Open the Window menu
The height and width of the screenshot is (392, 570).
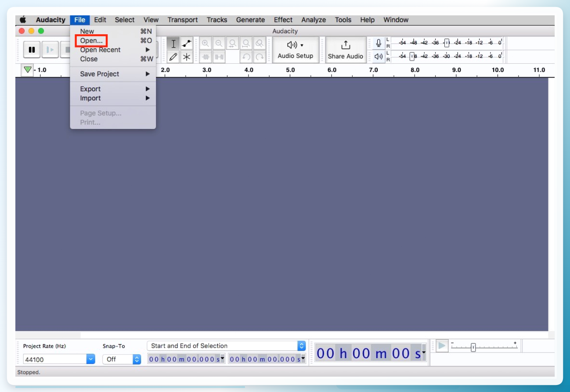click(396, 20)
